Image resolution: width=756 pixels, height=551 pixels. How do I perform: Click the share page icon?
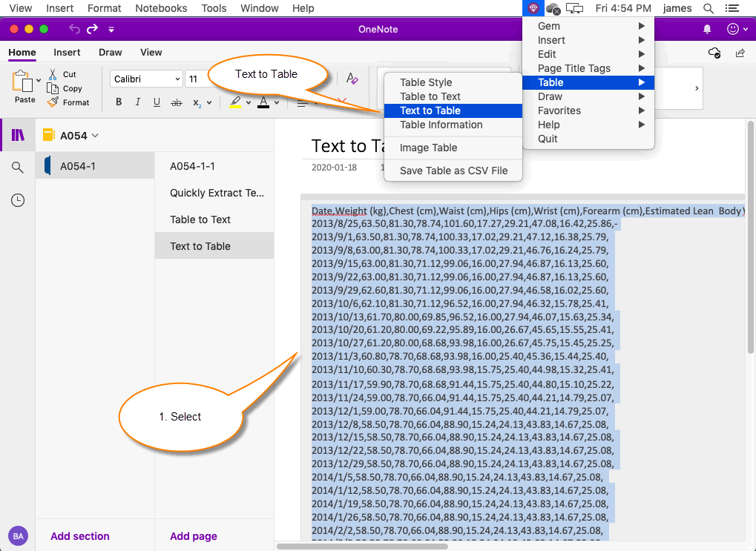click(740, 53)
